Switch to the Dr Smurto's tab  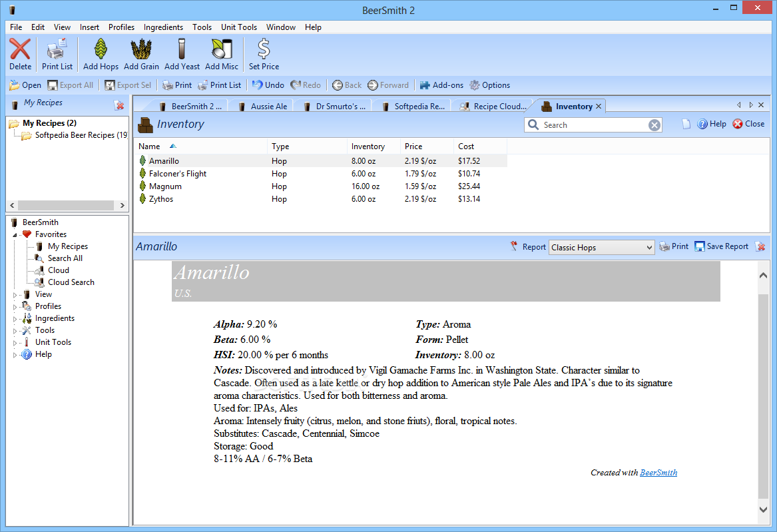pos(335,106)
